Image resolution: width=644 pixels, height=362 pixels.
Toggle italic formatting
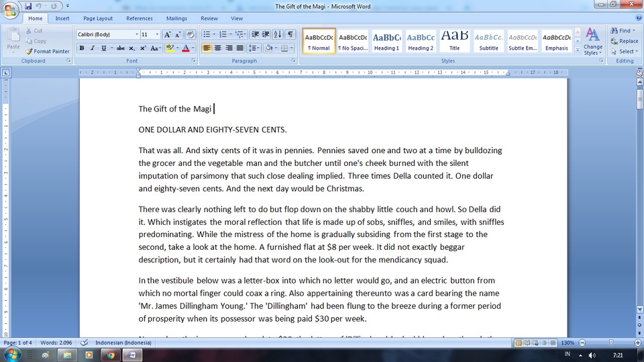tap(93, 48)
